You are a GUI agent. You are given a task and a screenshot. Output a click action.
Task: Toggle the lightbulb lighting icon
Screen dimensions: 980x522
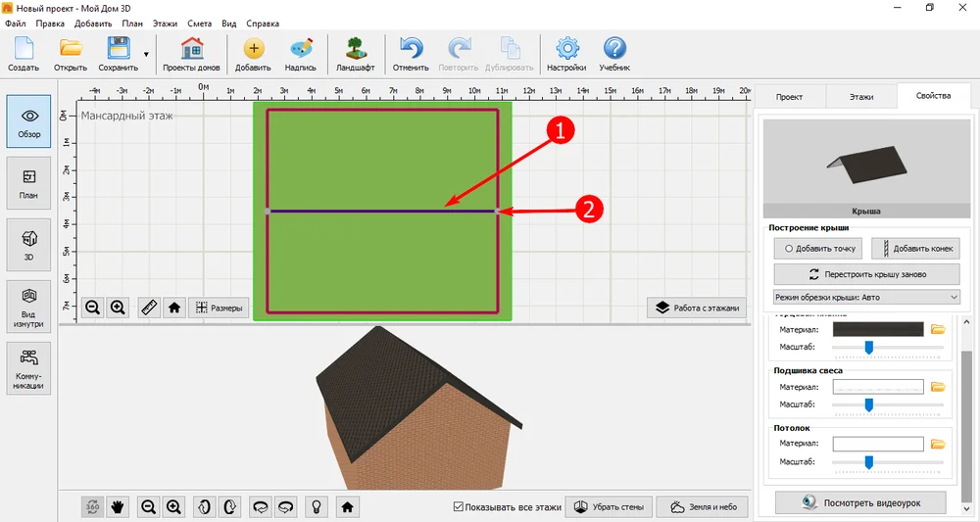[317, 507]
